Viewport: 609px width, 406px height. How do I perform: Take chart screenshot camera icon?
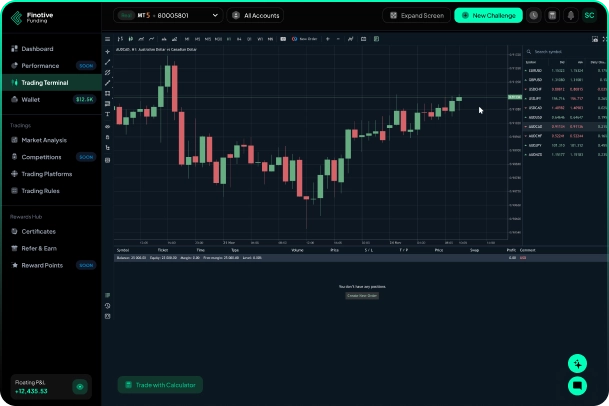tap(595, 39)
